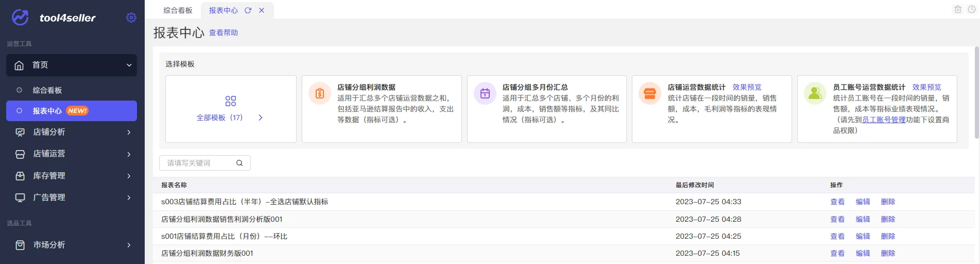Select 报表中心 NEW sidebar item
Screen dimensions: 980x264
(x=72, y=111)
